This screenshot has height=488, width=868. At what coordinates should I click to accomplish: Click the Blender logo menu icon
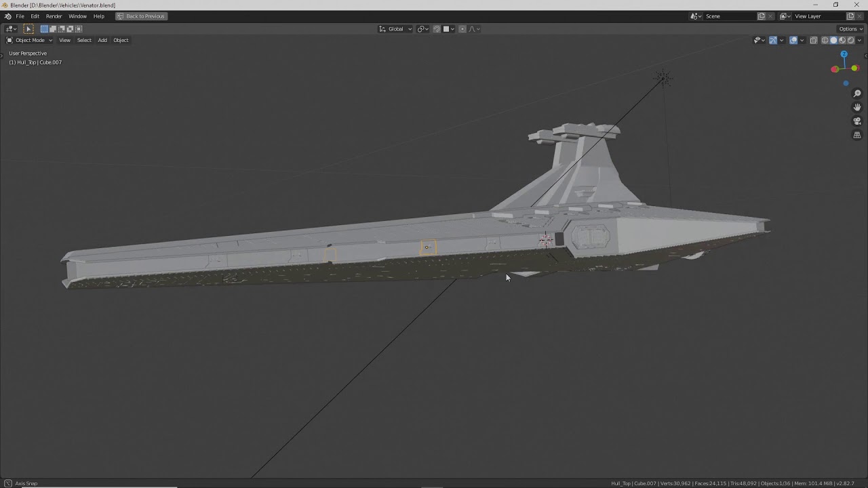(x=7, y=16)
